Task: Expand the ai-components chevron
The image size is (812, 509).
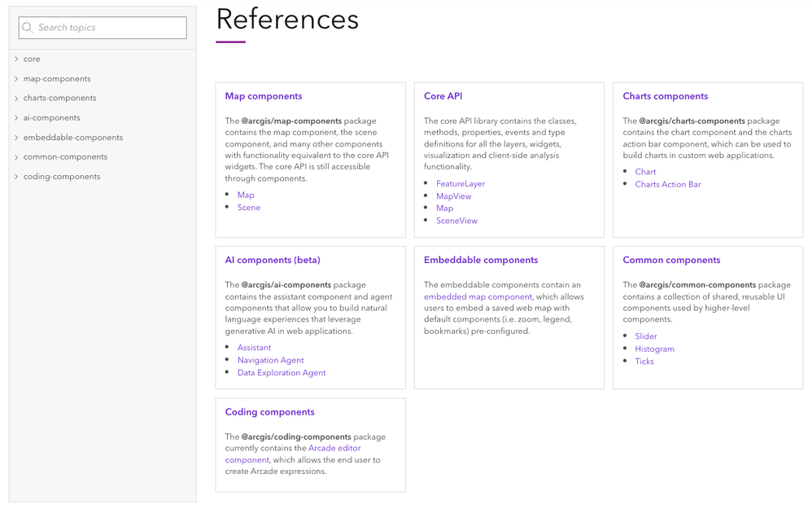Action: point(16,117)
